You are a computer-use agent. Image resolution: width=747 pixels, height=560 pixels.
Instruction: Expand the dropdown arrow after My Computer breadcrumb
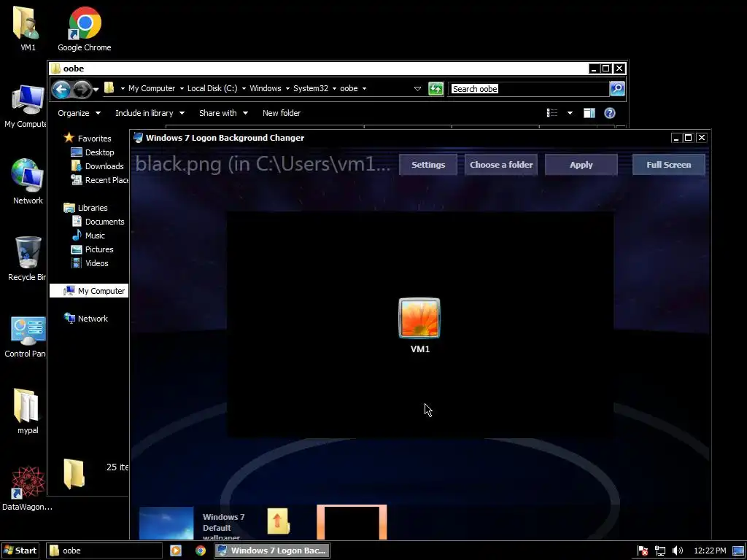(x=182, y=88)
